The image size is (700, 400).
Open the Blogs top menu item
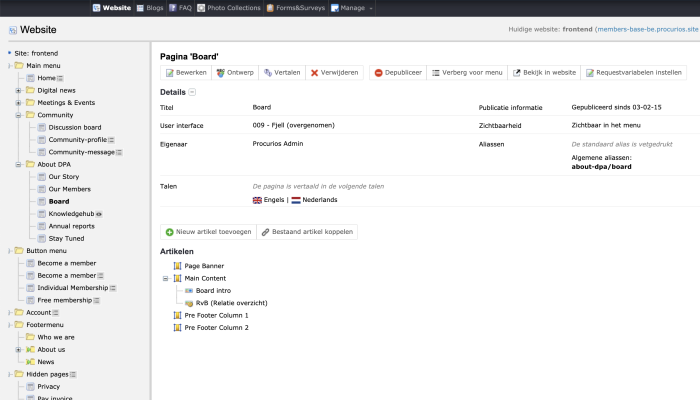point(152,8)
